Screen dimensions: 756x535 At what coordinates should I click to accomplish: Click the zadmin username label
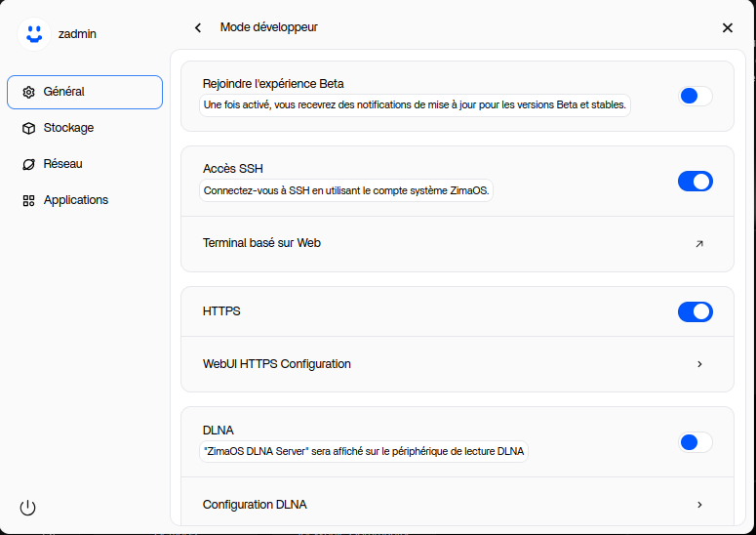(x=77, y=34)
